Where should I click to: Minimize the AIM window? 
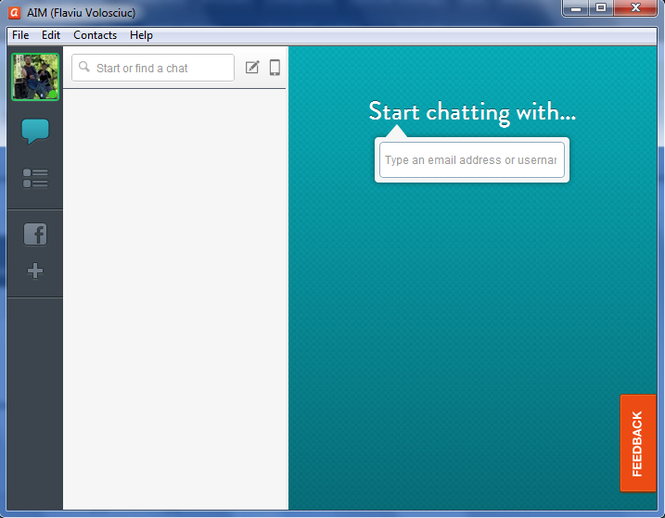(x=576, y=8)
